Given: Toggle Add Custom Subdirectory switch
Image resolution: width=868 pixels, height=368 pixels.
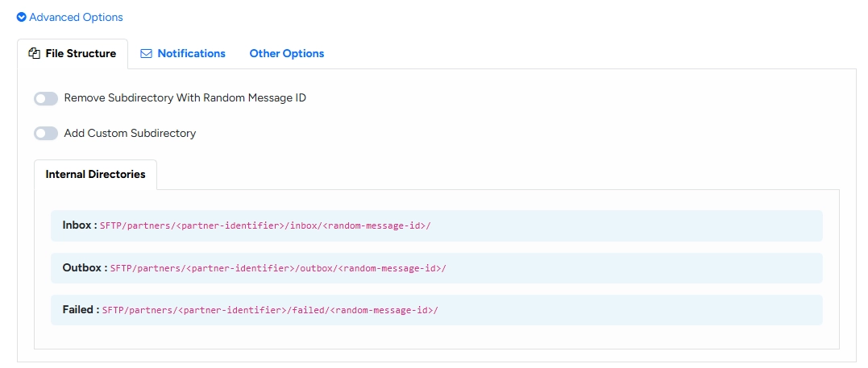Looking at the screenshot, I should coord(46,134).
